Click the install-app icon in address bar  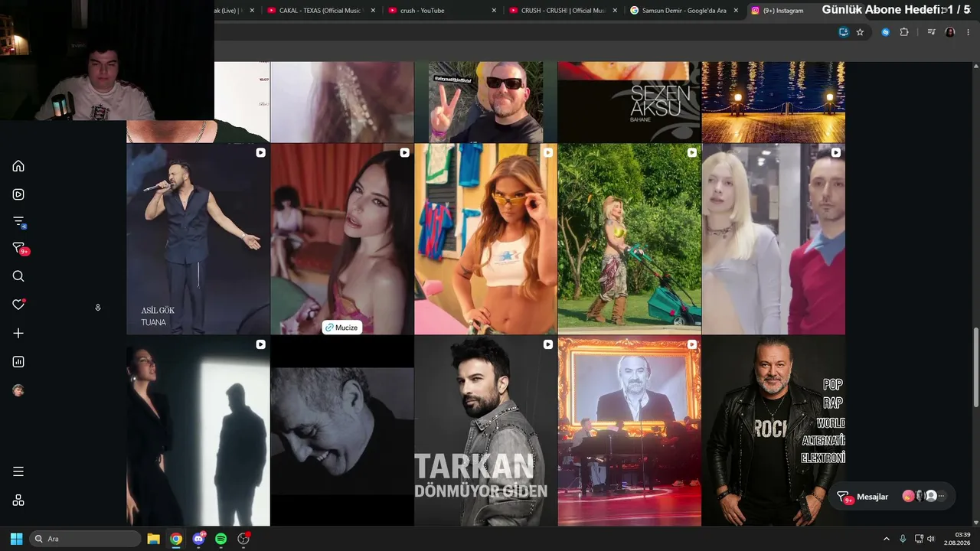click(x=843, y=32)
